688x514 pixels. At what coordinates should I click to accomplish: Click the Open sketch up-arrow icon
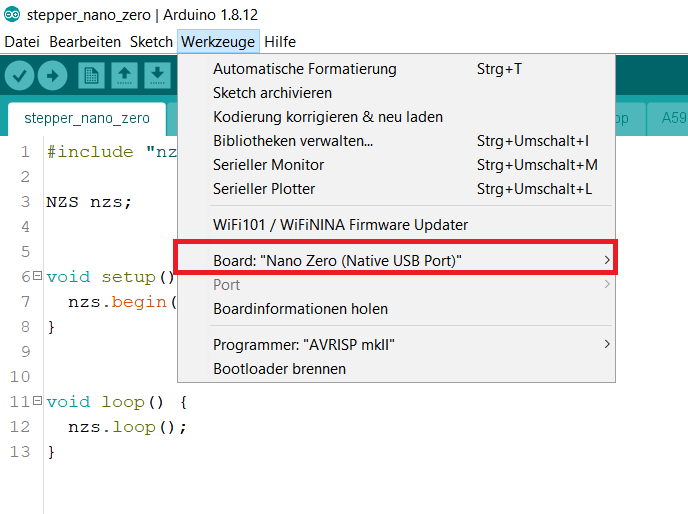[x=125, y=75]
